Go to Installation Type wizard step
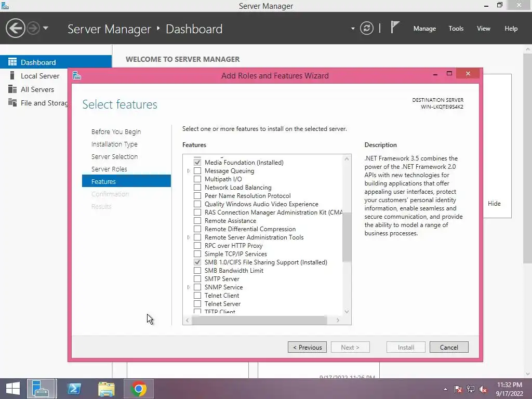This screenshot has height=399, width=532. tap(114, 144)
